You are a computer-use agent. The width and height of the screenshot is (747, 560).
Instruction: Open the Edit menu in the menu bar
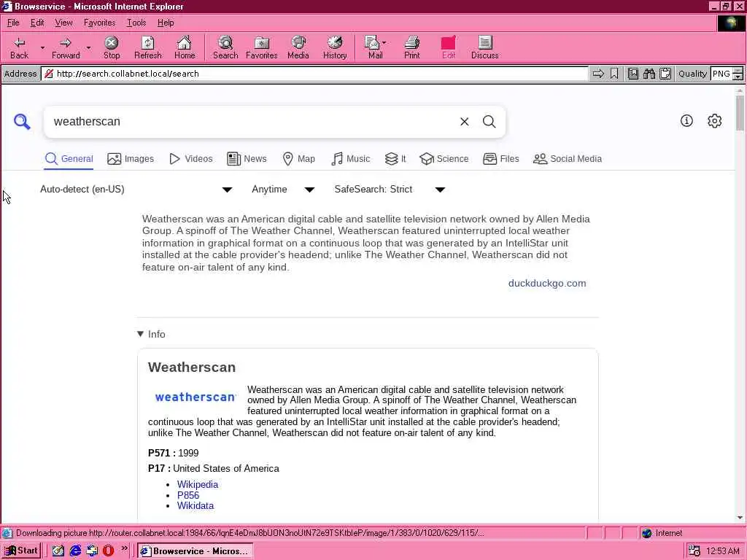coord(37,23)
